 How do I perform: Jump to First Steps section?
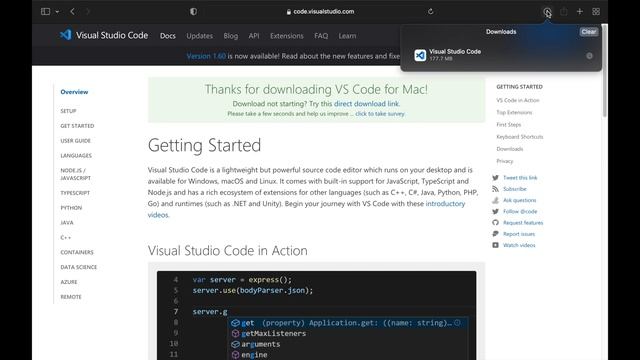509,124
